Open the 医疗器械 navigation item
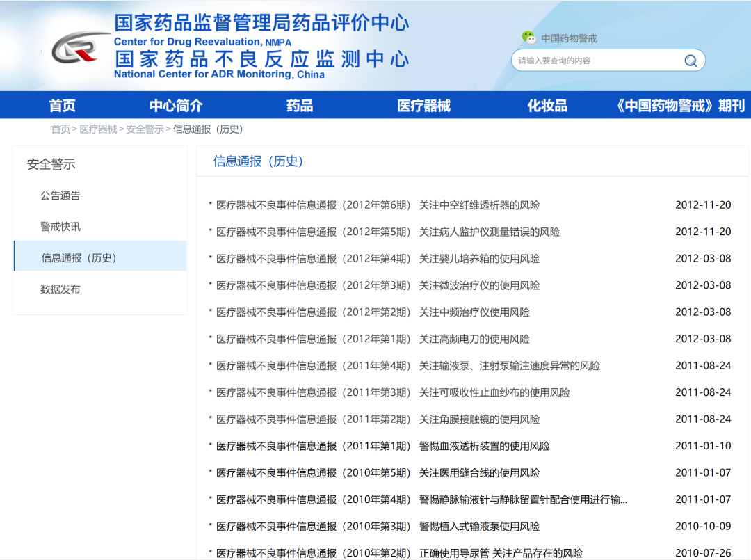Screen dimensions: 751x560 click(423, 105)
